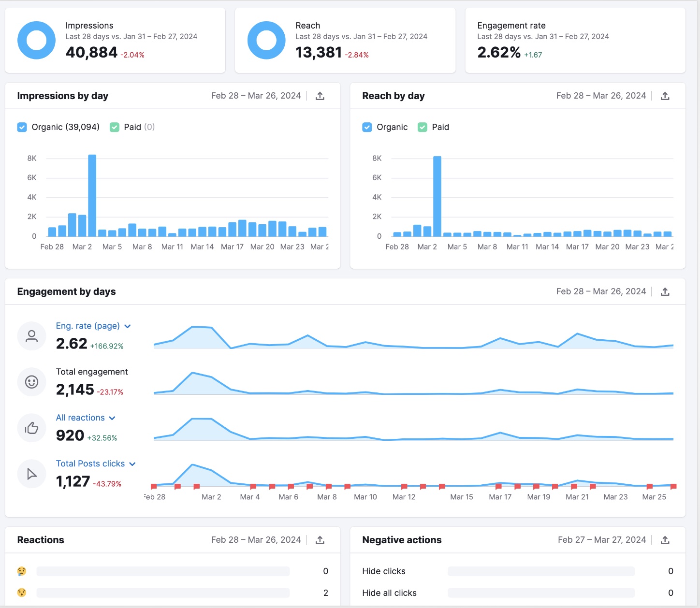Viewport: 700px width, 608px height.
Task: Uncheck Organic in Impressions by day
Action: click(22, 127)
